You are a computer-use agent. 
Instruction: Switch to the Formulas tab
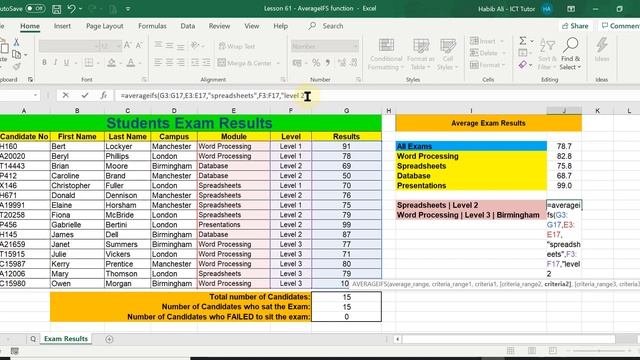(x=152, y=26)
